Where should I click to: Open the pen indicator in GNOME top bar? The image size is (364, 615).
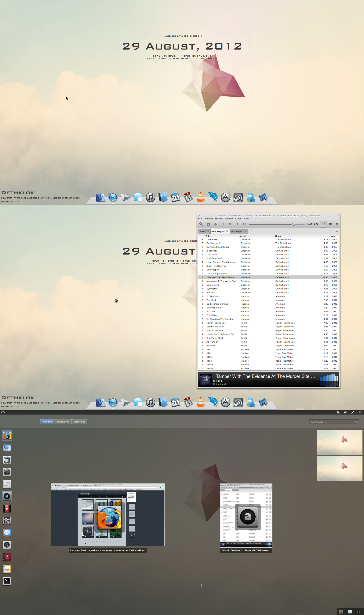[x=353, y=412]
